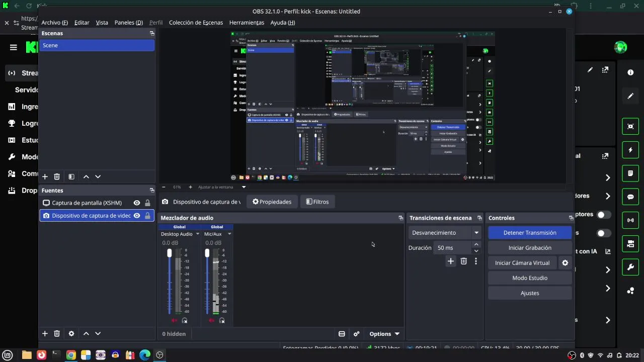Toggle Mic/Aux monitoring headphone icon
This screenshot has width=644, height=362.
tap(222, 321)
